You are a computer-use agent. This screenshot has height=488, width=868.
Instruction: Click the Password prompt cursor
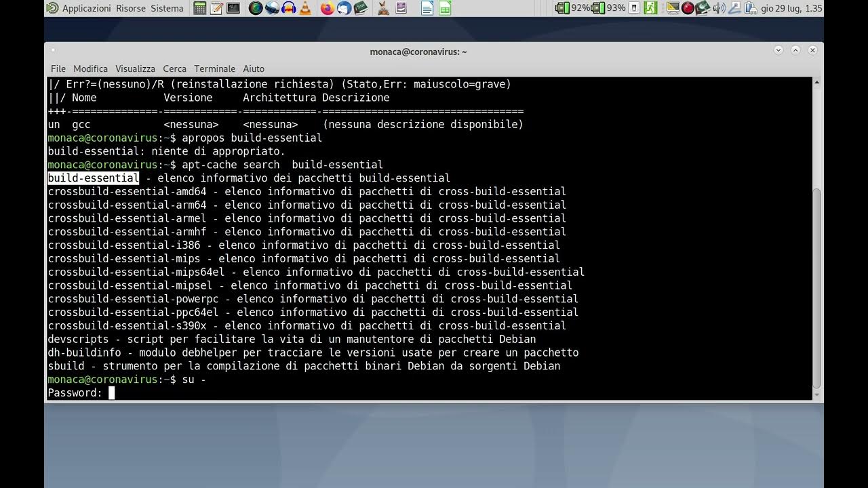[x=112, y=393]
